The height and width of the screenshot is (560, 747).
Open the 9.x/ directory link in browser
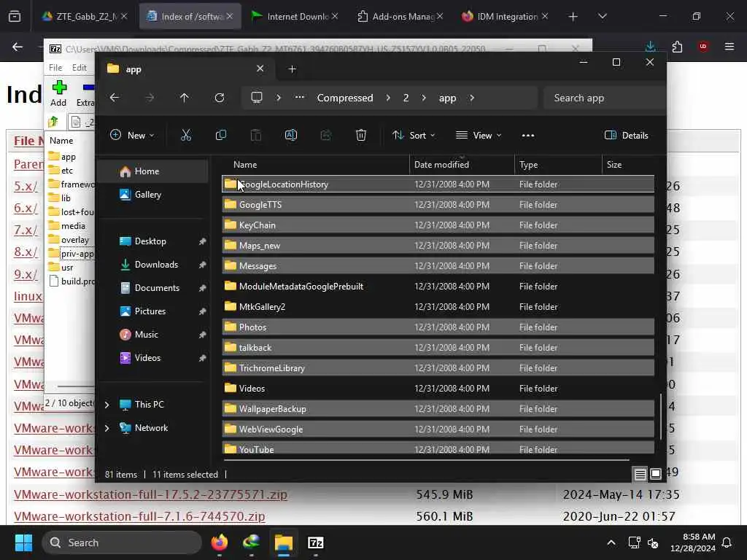(26, 274)
